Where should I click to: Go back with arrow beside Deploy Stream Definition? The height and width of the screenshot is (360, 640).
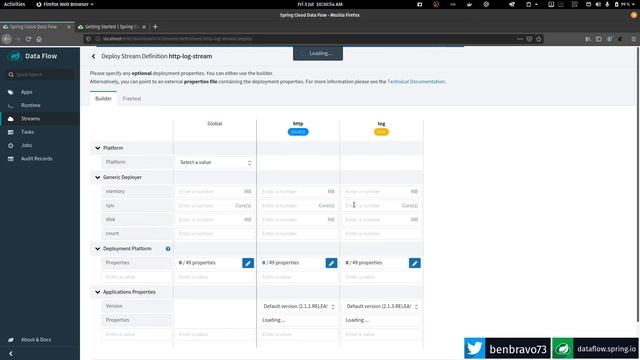tap(93, 56)
